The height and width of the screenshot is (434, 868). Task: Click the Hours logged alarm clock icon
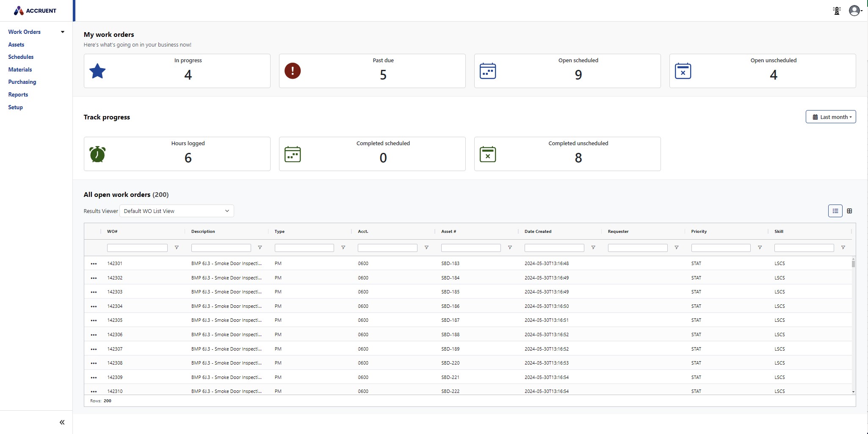pos(97,154)
